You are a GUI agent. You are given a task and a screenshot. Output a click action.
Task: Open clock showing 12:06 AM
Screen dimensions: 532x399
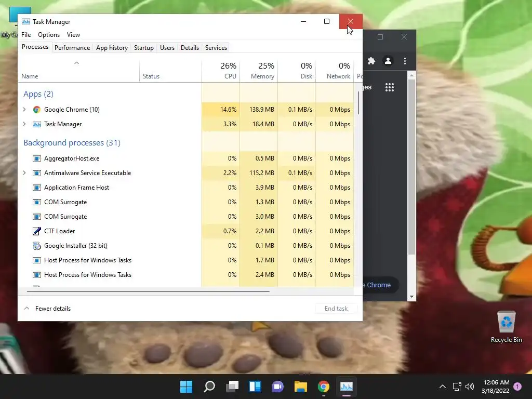[496, 387]
